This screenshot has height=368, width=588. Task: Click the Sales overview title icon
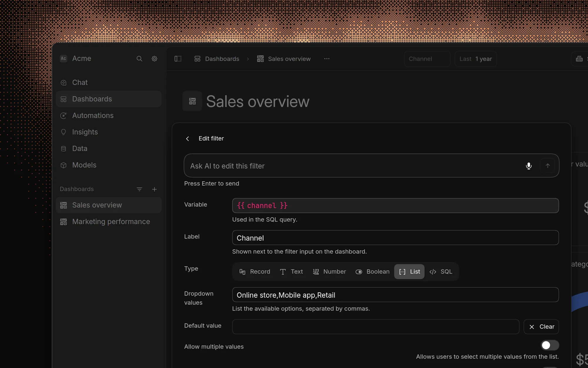pos(192,101)
